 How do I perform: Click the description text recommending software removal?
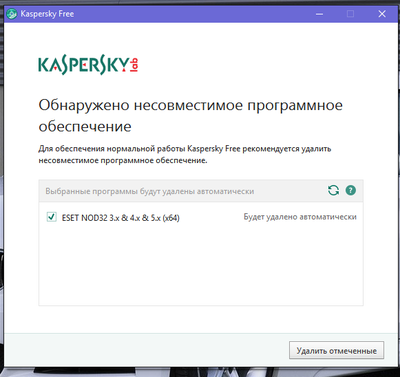(x=185, y=154)
